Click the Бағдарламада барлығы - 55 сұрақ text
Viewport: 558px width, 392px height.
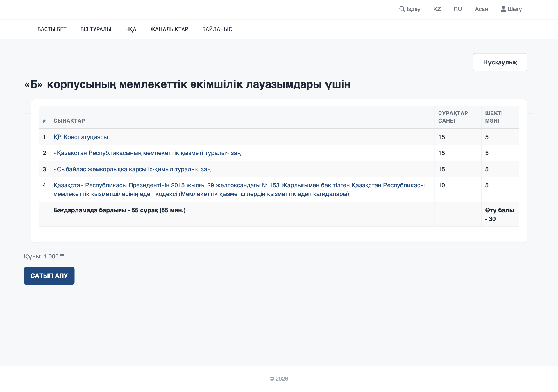pos(119,210)
